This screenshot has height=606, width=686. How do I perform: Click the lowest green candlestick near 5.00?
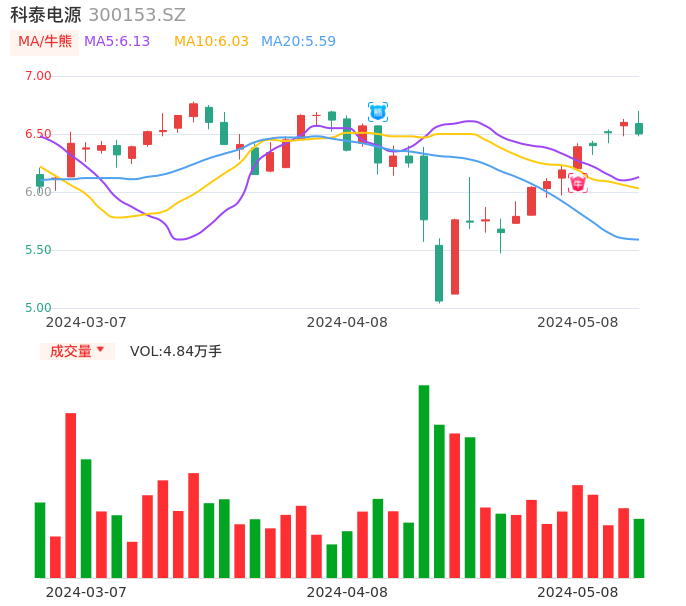[x=439, y=273]
